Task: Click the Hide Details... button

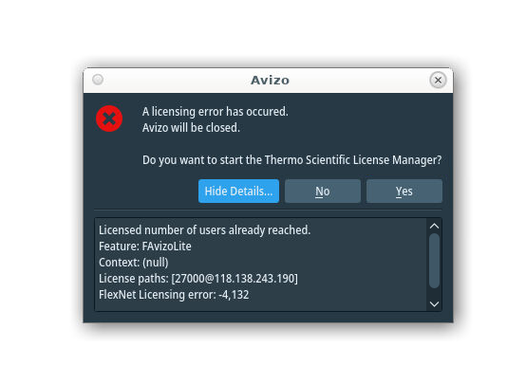Action: tap(239, 191)
